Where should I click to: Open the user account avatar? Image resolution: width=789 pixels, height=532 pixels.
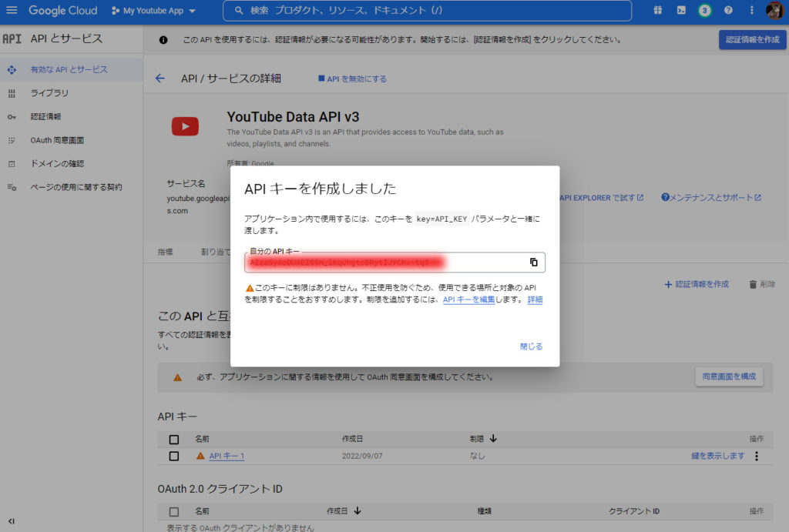tap(774, 10)
